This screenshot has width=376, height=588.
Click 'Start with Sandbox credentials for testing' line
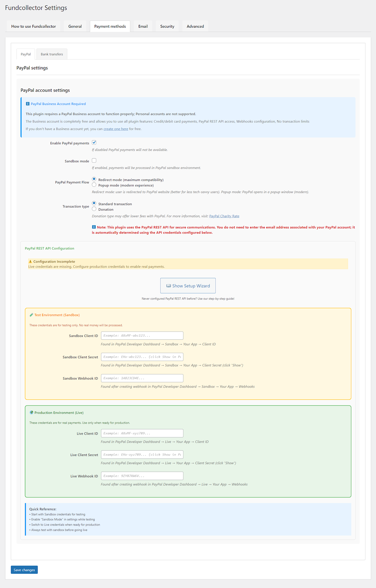[57, 514]
